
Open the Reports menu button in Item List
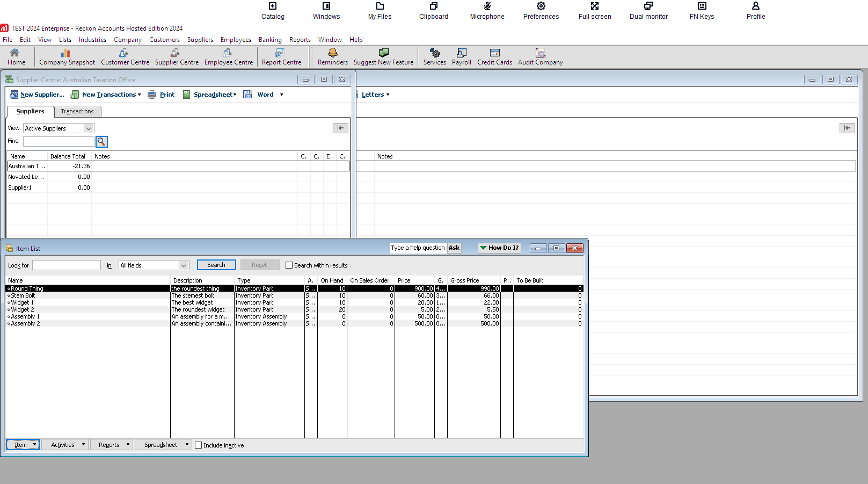(112, 445)
